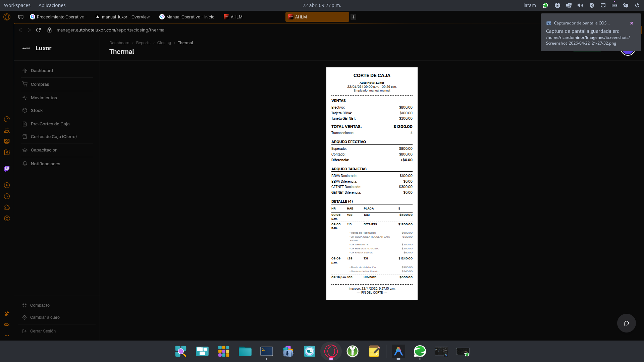Screen dimensions: 644x362
Task: Click the clock showing 22 abr
Action: coord(322,5)
